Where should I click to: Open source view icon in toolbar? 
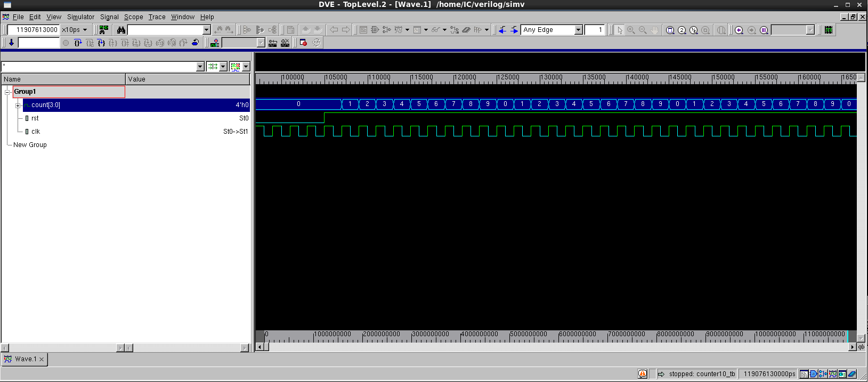click(x=363, y=30)
